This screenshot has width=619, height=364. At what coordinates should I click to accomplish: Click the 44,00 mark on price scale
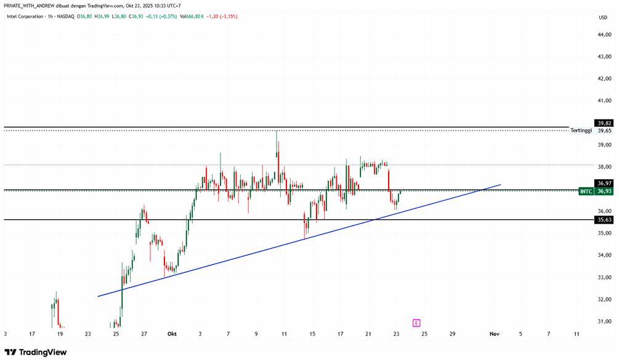point(604,35)
